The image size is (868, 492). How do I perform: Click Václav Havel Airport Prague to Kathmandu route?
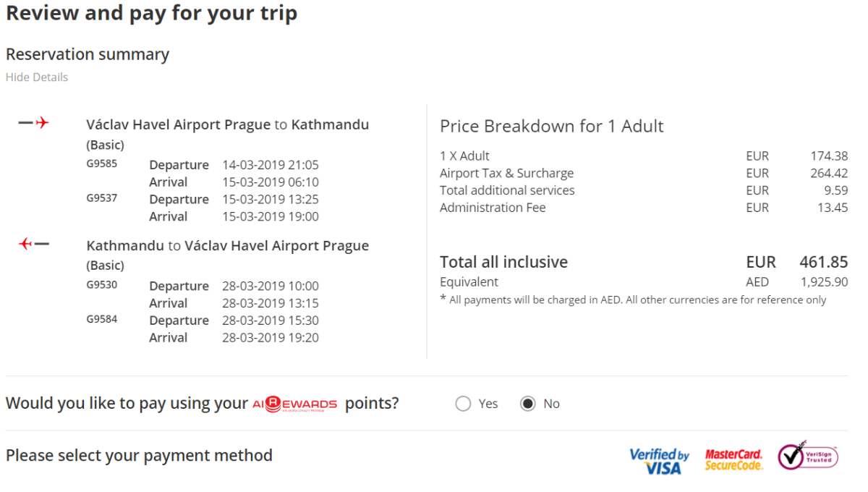coord(227,124)
